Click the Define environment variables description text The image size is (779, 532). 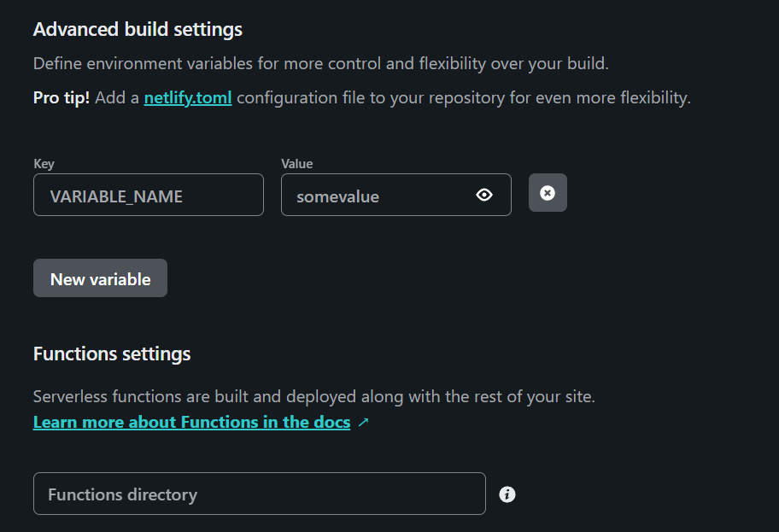click(x=321, y=63)
